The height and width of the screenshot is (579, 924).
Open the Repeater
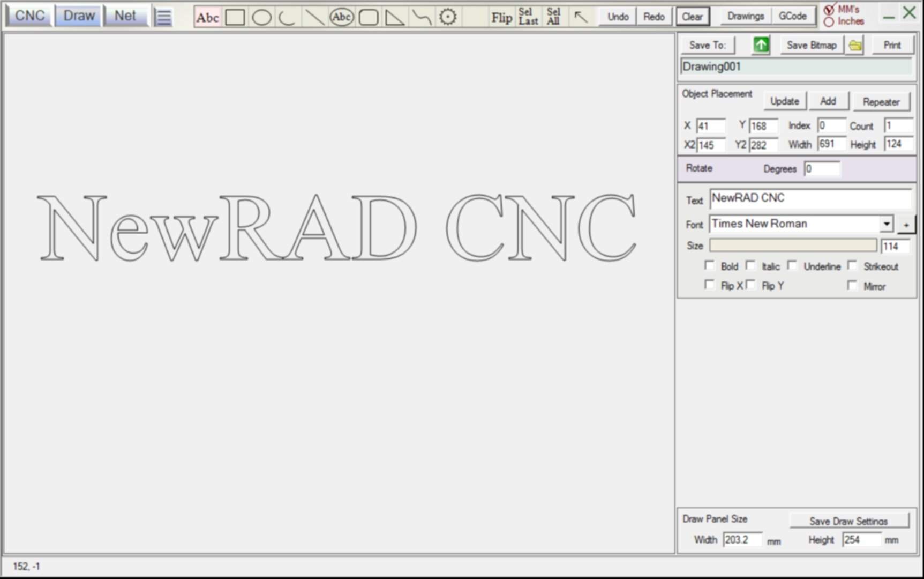pyautogui.click(x=881, y=102)
